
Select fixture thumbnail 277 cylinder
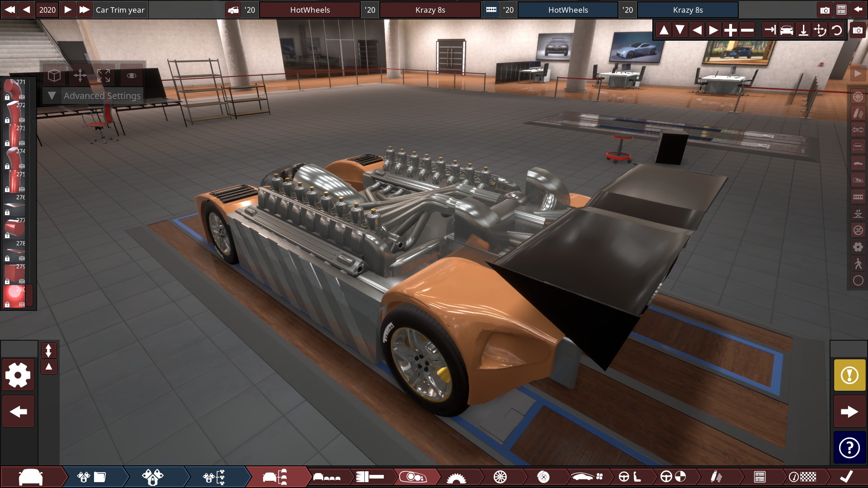[x=14, y=228]
